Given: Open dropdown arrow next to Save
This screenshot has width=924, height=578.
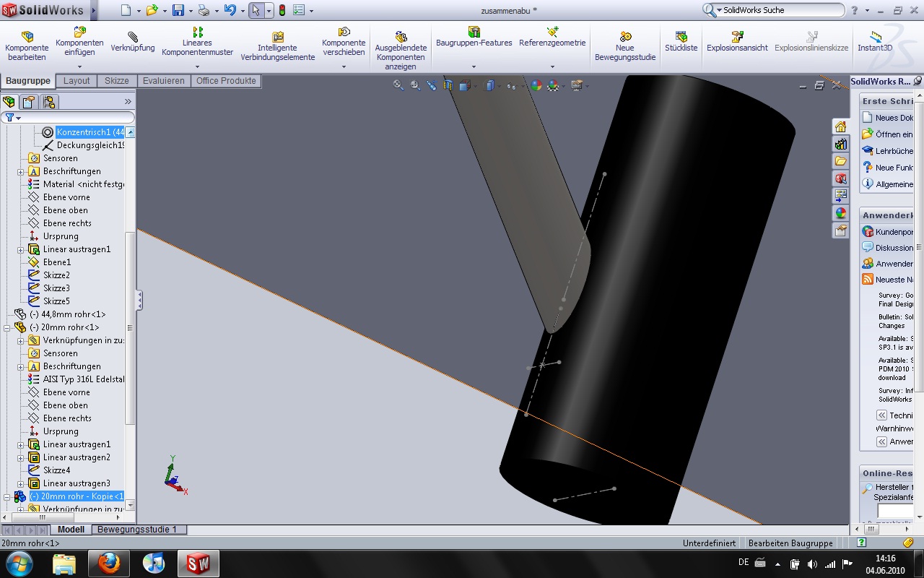Looking at the screenshot, I should click(191, 11).
